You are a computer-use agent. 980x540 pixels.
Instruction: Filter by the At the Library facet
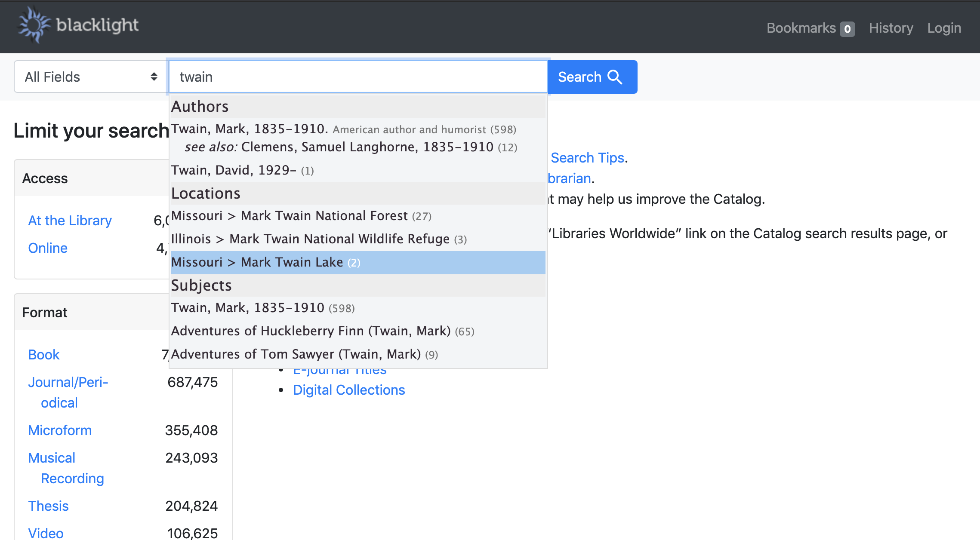(x=70, y=221)
